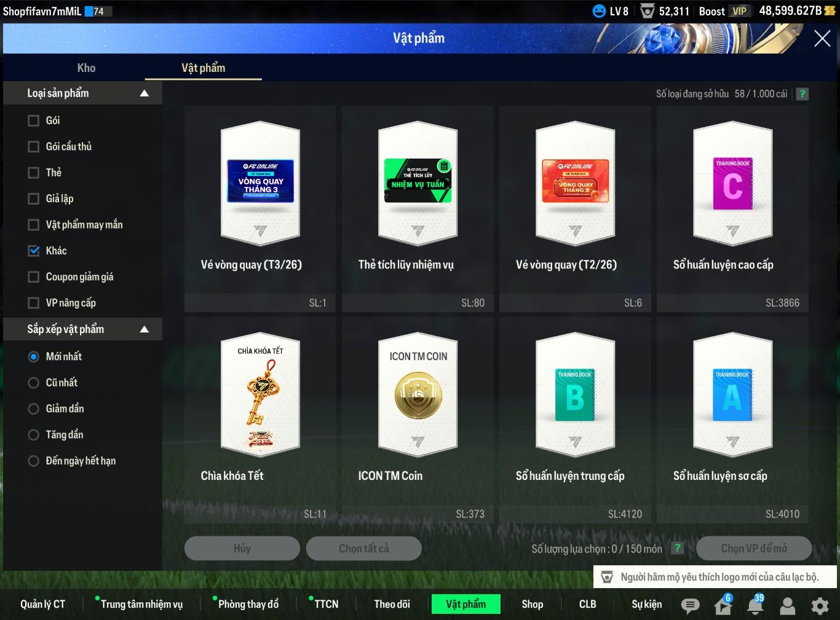840x620 pixels.
Task: Open Shop in the bottom menu
Action: [532, 604]
